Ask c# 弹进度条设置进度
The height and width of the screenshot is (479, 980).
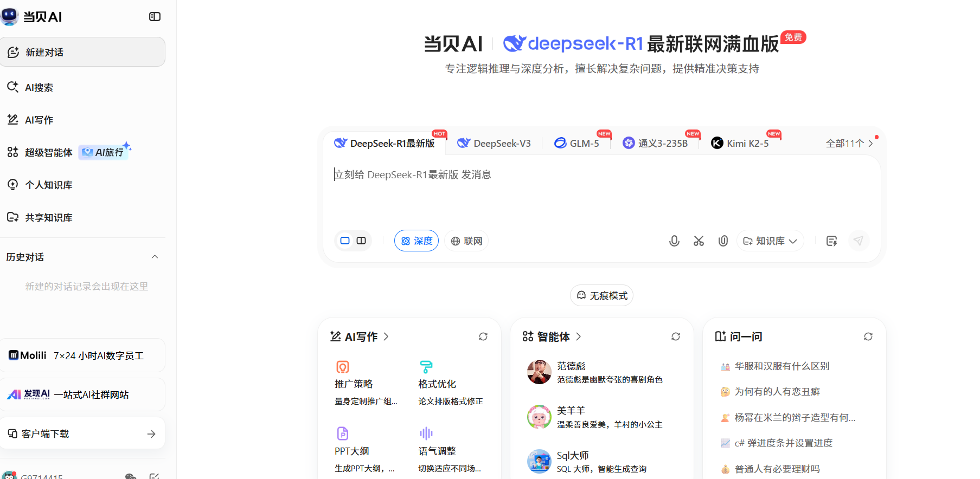click(783, 443)
